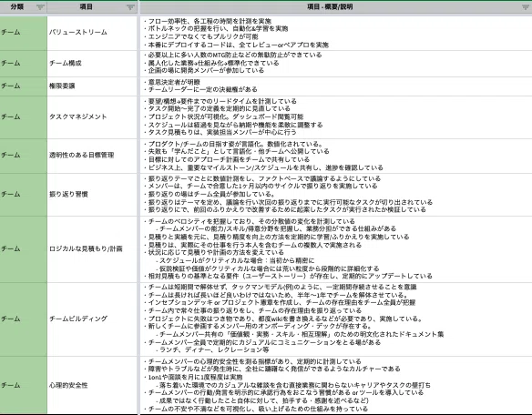
Task: Open the filter dropdown on the 項目 - 概要/説明 column
Action: click(x=526, y=7)
